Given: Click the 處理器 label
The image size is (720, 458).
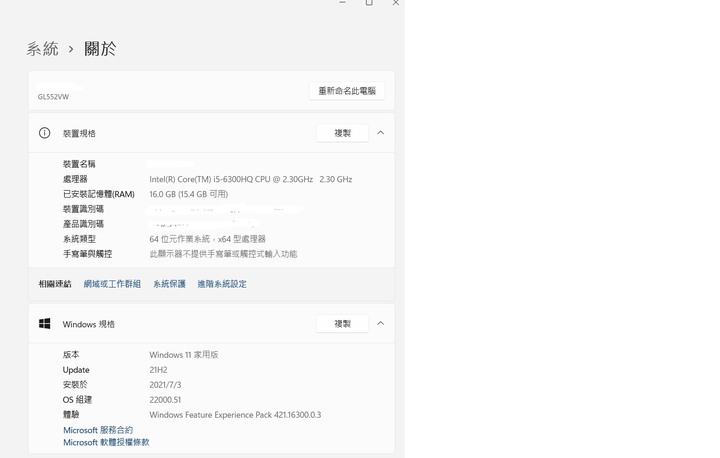Looking at the screenshot, I should pos(75,179).
